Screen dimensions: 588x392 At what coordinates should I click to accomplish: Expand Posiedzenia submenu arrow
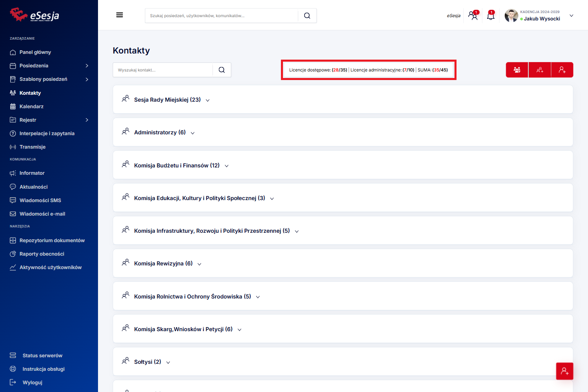click(87, 66)
